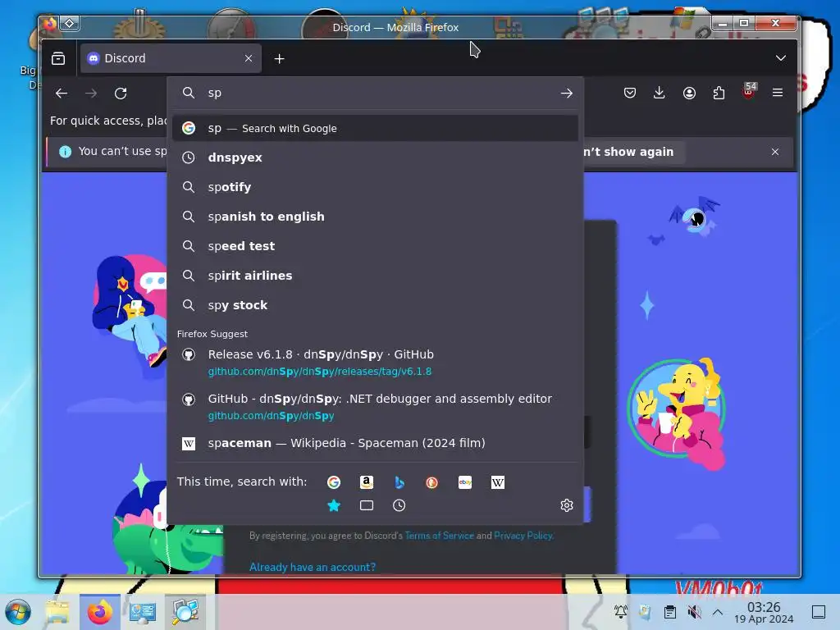Search bookmarks using the star icon

pos(334,505)
